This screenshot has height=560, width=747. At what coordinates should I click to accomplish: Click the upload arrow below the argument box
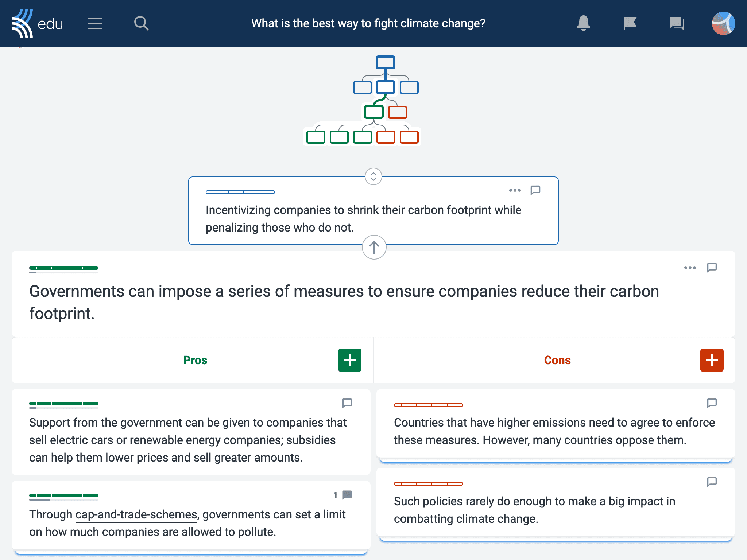click(374, 246)
